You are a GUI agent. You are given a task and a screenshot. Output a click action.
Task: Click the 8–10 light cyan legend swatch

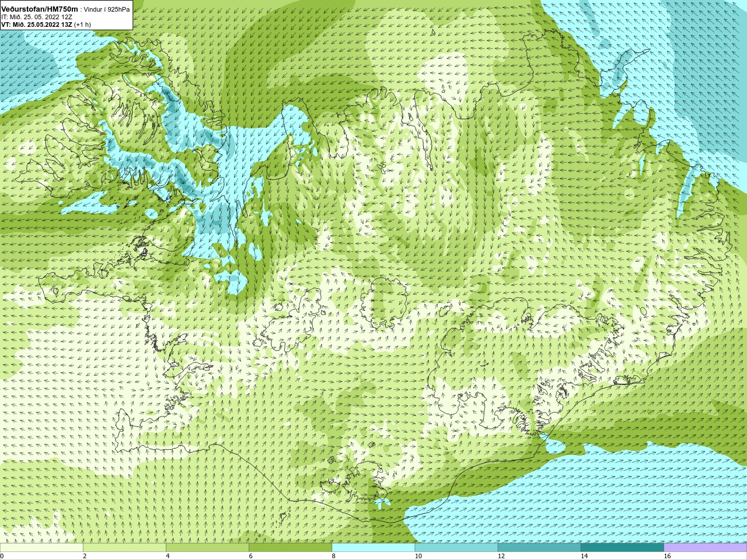click(373, 547)
